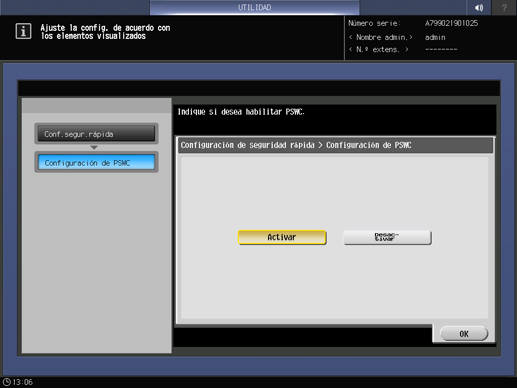Click the clock icon next to 13:06
Screen dimensions: 517x388
pyautogui.click(x=7, y=382)
